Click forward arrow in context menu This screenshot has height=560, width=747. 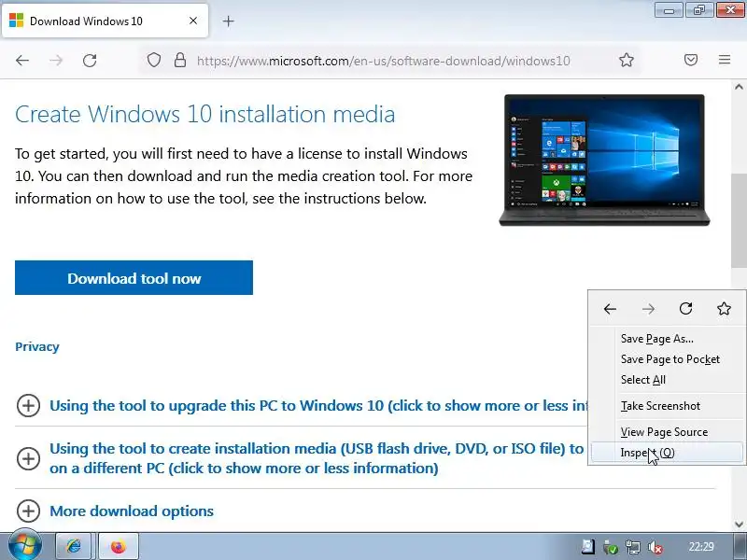(x=648, y=309)
